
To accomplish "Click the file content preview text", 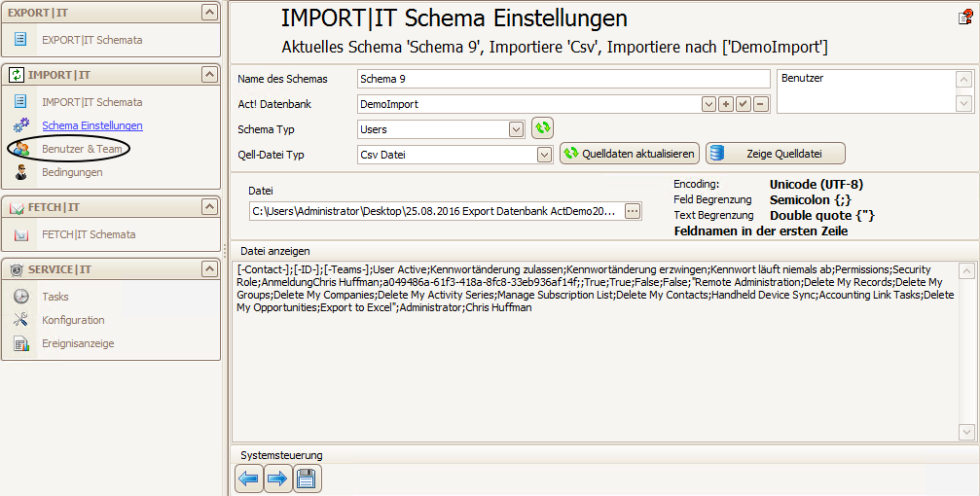I will coord(595,289).
